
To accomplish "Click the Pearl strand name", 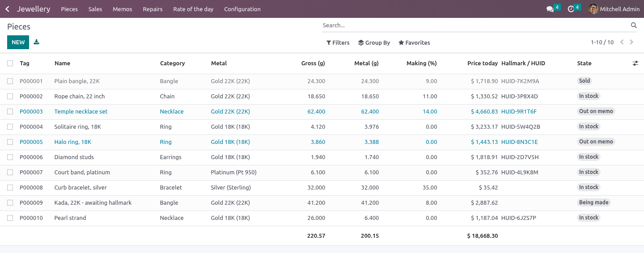I will pyautogui.click(x=70, y=218).
